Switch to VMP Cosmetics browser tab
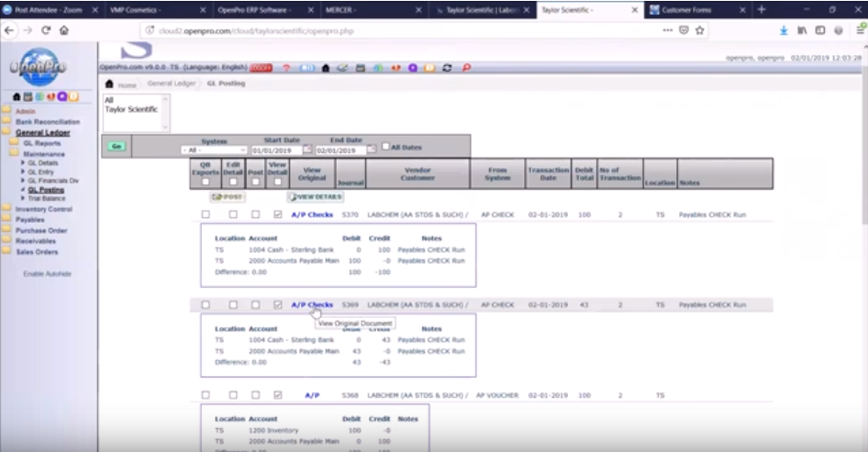The height and width of the screenshot is (452, 868). click(158, 9)
